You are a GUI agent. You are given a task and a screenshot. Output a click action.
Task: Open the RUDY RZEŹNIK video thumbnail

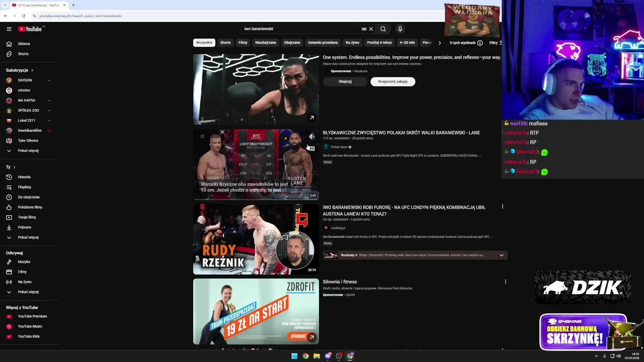point(256,239)
